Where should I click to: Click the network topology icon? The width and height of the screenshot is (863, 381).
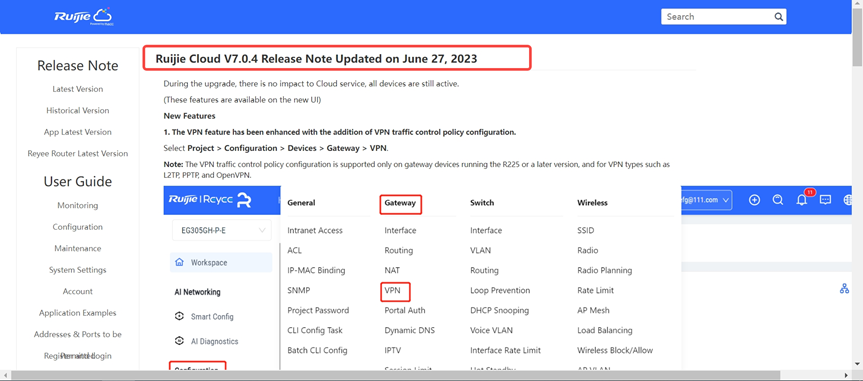[844, 289]
